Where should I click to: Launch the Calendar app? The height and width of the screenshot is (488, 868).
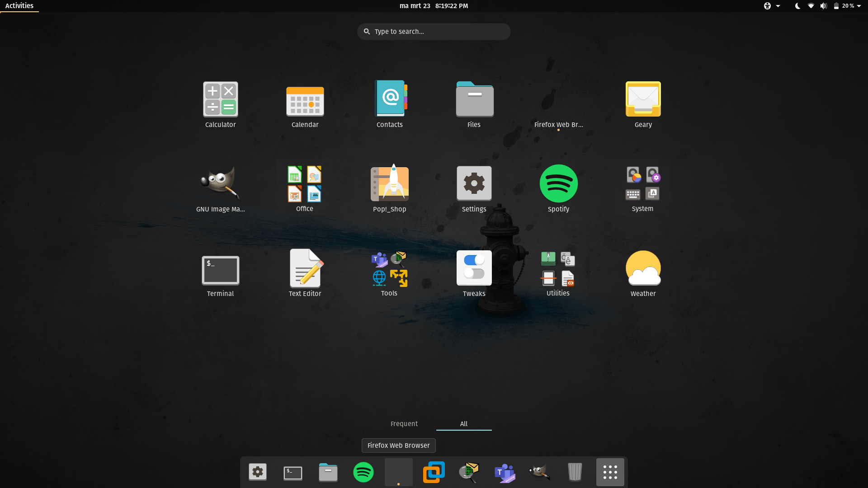tap(305, 105)
